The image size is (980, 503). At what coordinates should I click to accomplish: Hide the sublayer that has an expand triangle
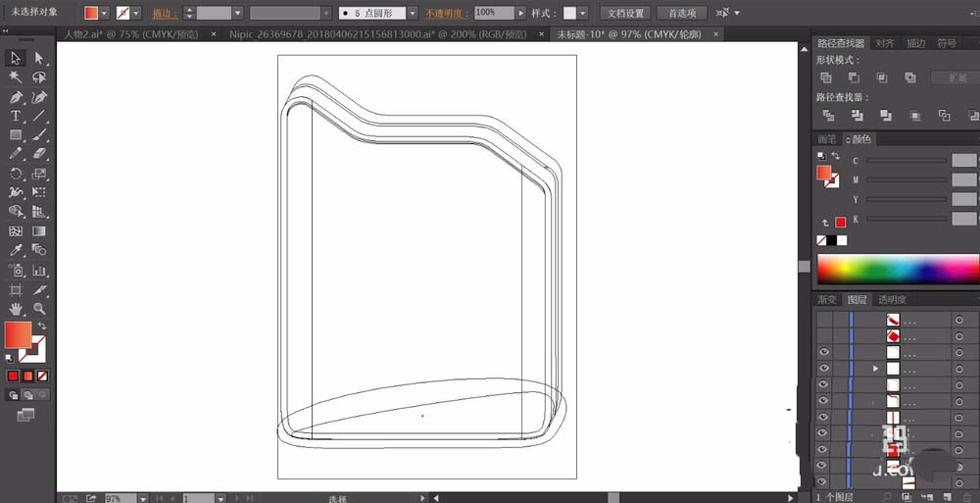pos(824,369)
